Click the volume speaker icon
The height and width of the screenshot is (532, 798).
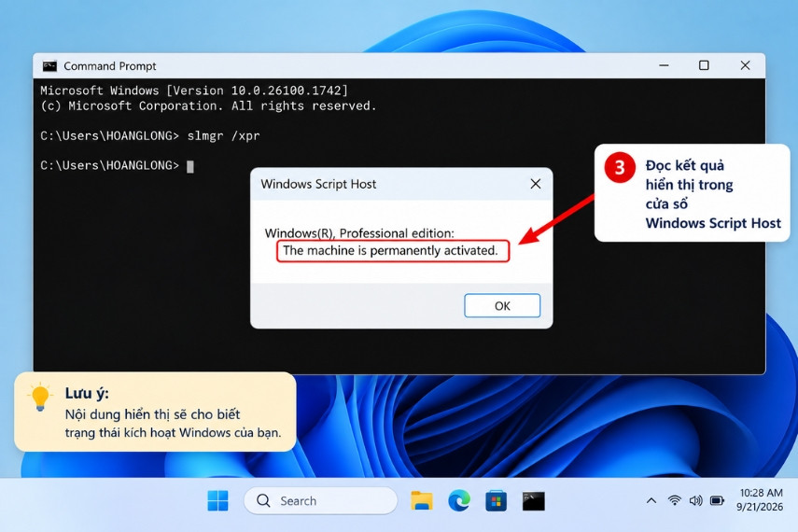tap(695, 500)
